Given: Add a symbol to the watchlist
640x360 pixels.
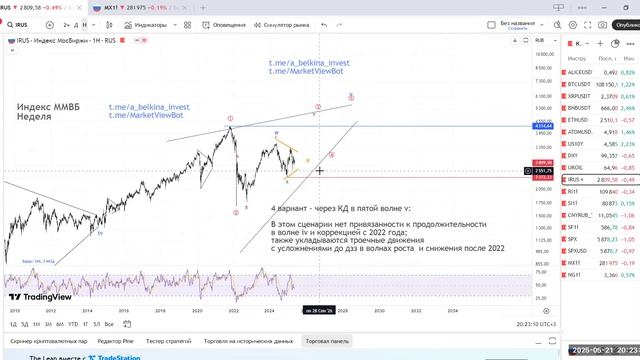Looking at the screenshot, I should [x=600, y=43].
